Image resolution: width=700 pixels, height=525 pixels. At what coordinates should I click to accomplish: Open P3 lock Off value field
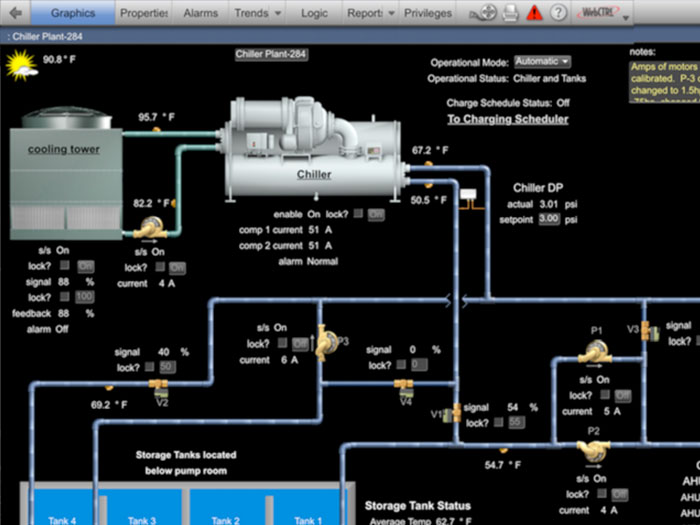(300, 344)
